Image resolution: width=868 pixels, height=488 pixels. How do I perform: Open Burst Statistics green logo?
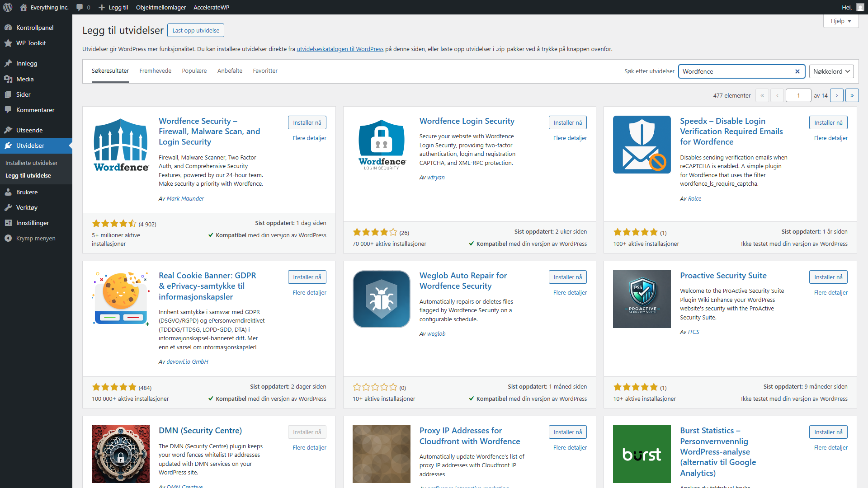(x=642, y=454)
